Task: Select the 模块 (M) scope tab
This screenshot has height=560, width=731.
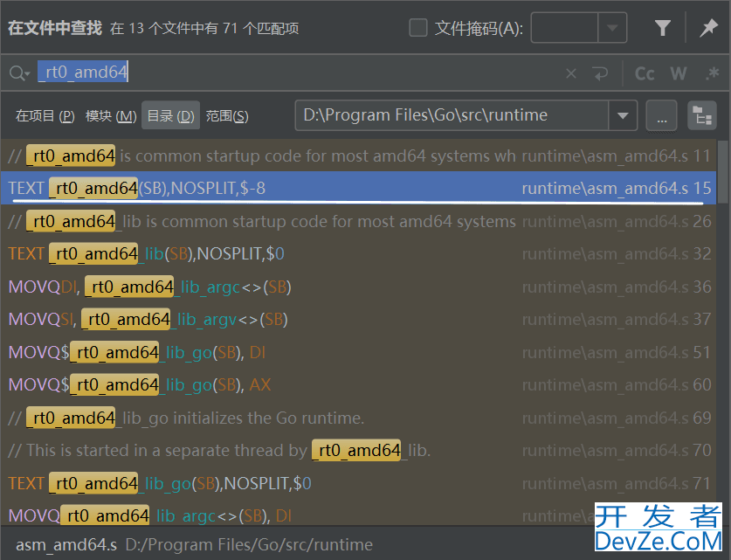Action: click(x=111, y=115)
